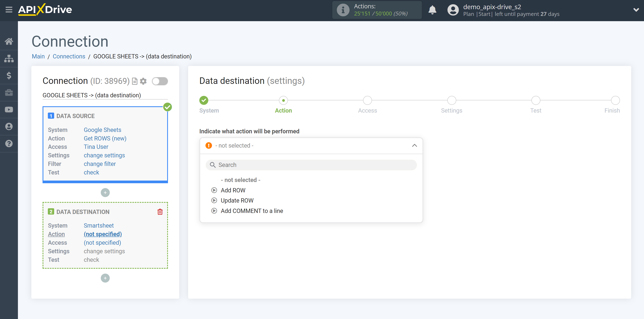
Task: Click the home/dashboard sidebar icon
Action: tap(9, 41)
